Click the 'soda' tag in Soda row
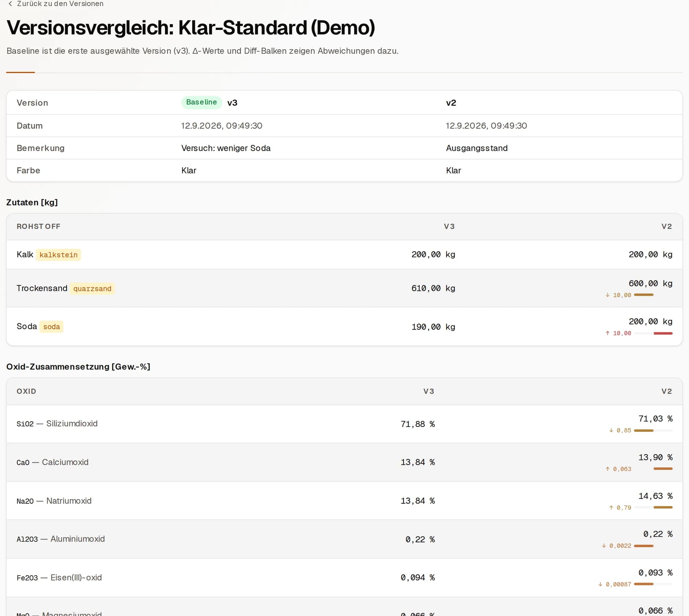Image resolution: width=689 pixels, height=616 pixels. (x=51, y=326)
